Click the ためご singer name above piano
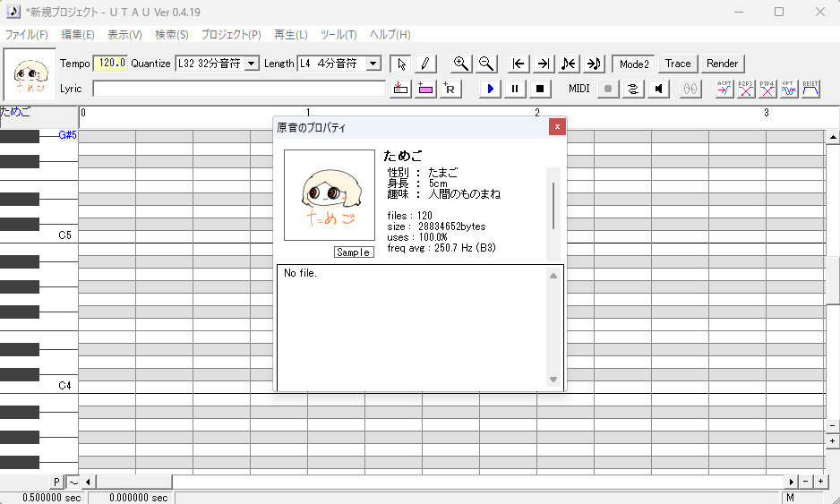 15,112
